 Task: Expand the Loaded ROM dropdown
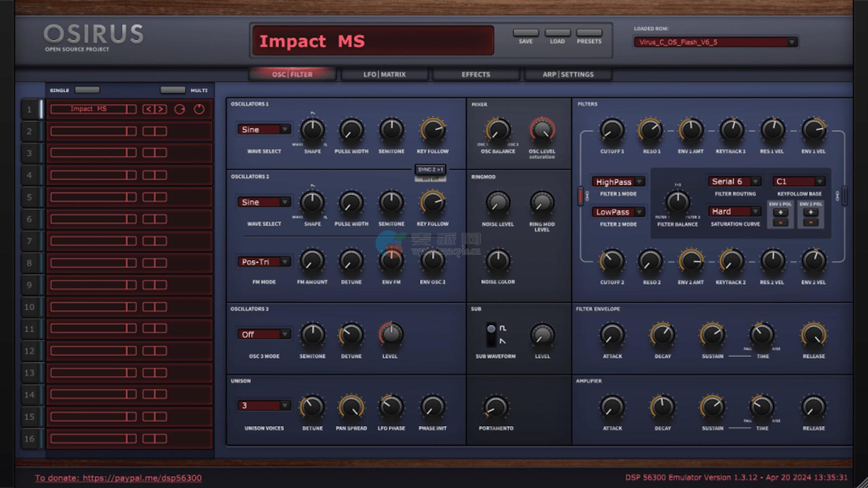tap(792, 42)
